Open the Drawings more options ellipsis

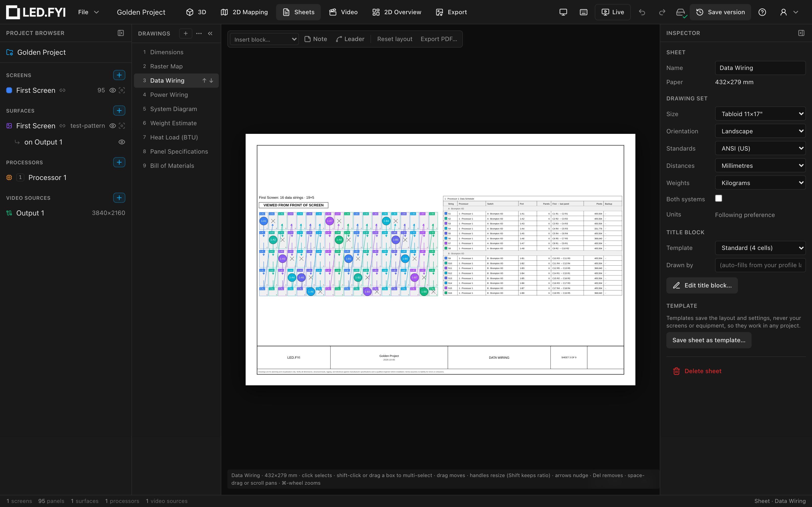click(199, 33)
